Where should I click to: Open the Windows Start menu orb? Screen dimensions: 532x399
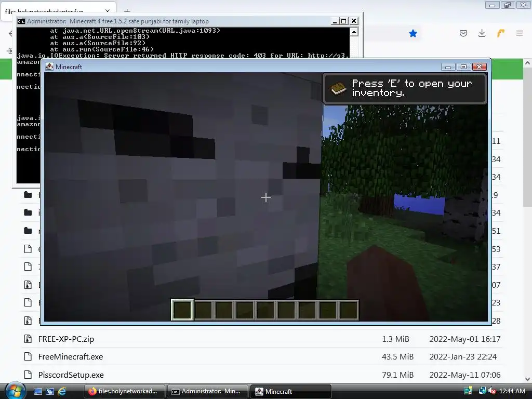click(15, 391)
